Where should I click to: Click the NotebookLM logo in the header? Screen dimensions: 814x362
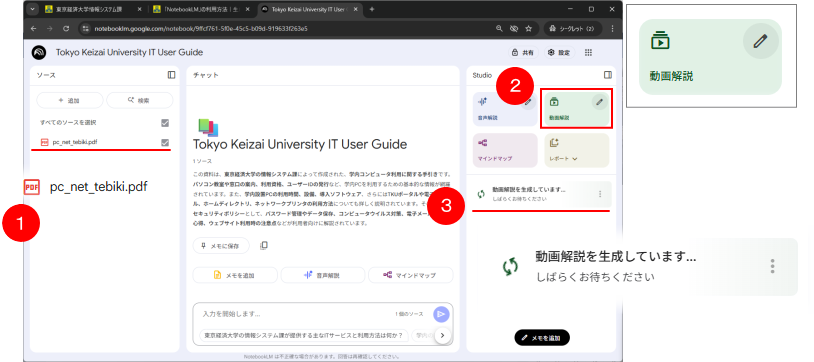39,52
